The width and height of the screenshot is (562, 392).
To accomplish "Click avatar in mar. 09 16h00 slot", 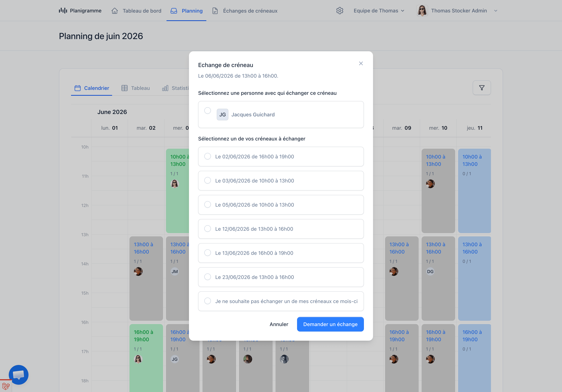I will point(394,359).
